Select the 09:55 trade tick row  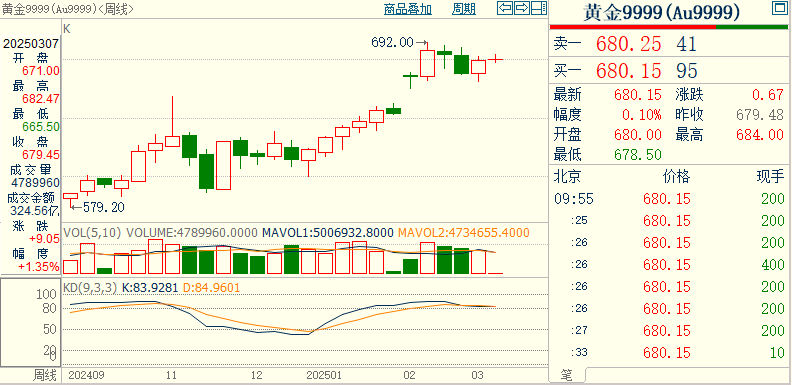tap(669, 199)
